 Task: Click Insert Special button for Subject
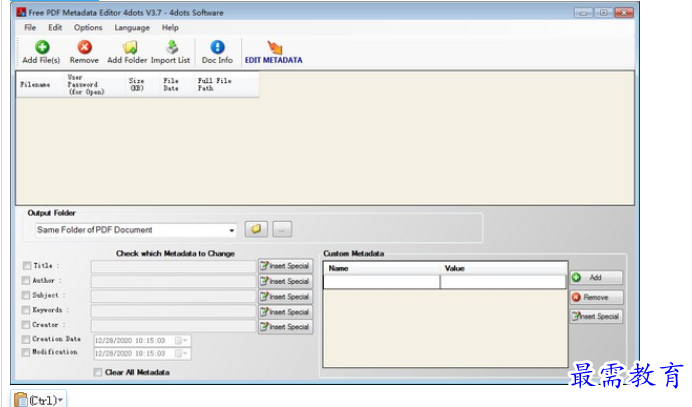click(286, 297)
